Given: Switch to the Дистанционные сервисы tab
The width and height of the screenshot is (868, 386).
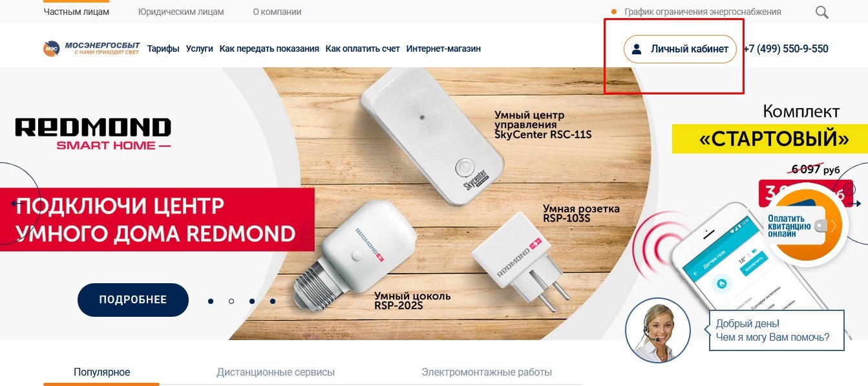Looking at the screenshot, I should (276, 372).
